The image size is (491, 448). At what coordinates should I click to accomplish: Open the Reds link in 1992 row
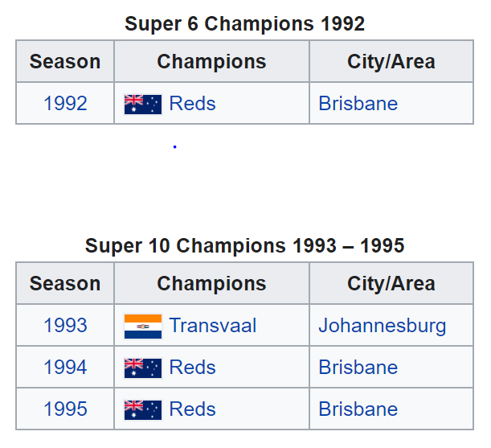pyautogui.click(x=193, y=103)
